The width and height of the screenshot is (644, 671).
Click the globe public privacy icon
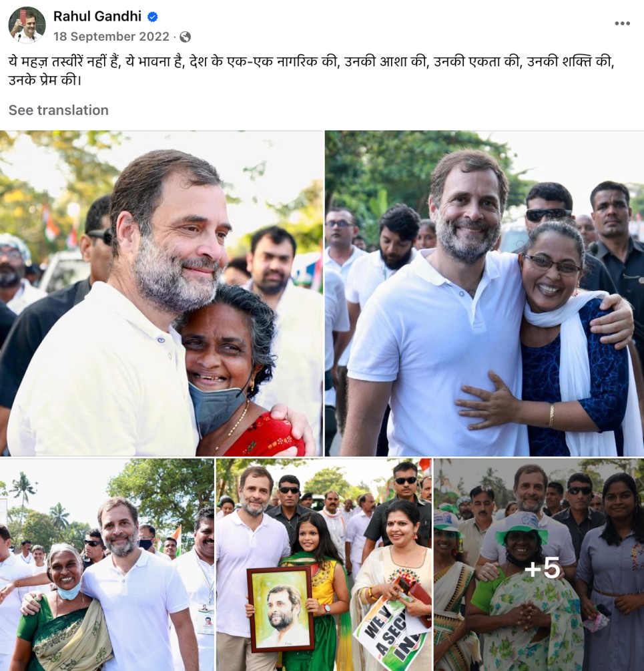coord(185,37)
